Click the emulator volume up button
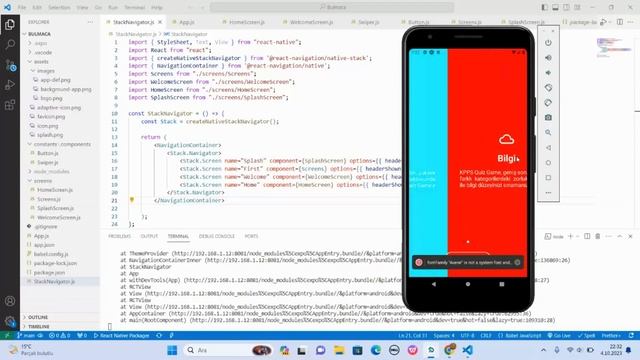 pos(548,58)
